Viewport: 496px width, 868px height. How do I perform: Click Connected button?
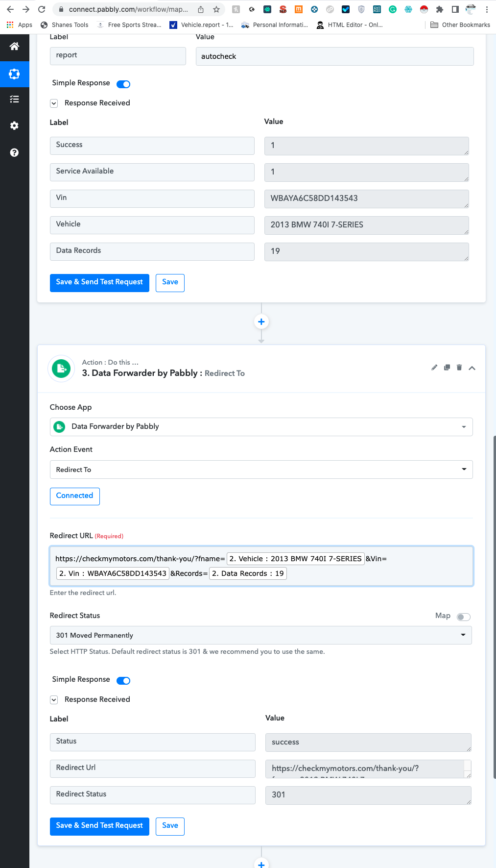click(x=74, y=496)
